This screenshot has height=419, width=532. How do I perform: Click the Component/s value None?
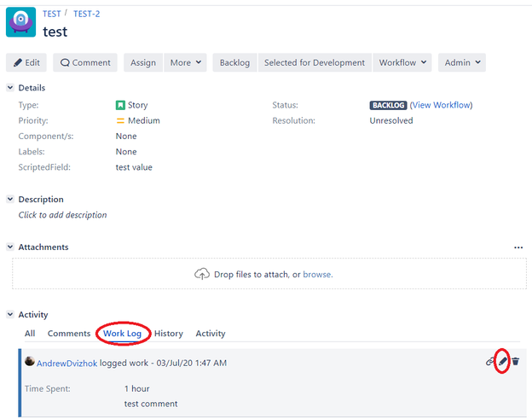pyautogui.click(x=126, y=137)
